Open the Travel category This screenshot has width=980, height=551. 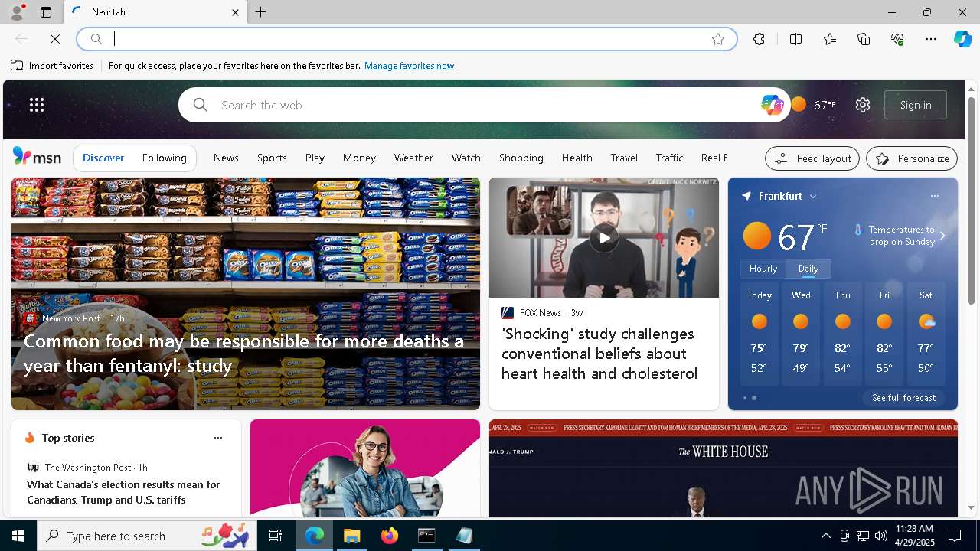point(624,158)
